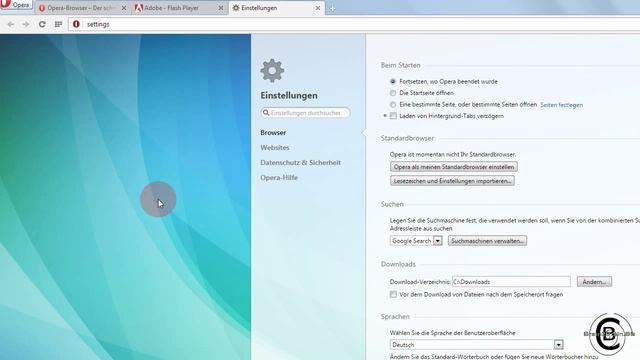
Task: Switch to the Opera-Browser tab
Action: point(82,8)
